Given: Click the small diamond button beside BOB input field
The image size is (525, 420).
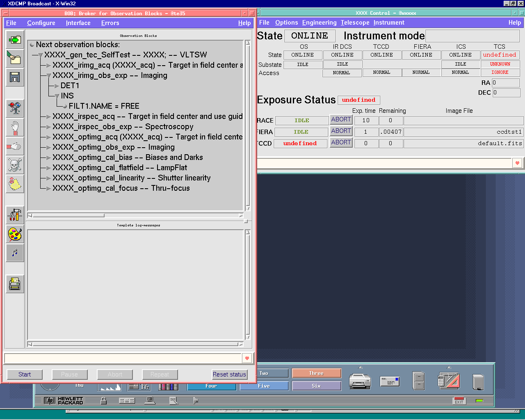Looking at the screenshot, I should (247, 358).
